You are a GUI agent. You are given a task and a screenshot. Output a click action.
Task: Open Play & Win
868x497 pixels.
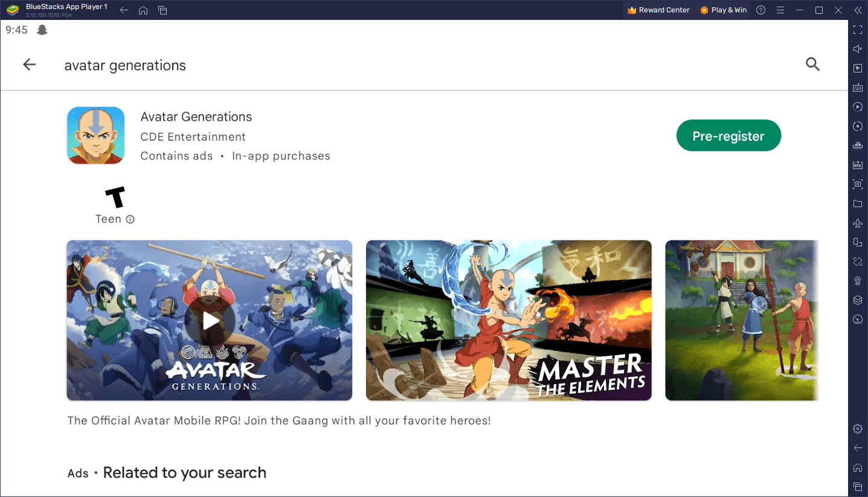pos(722,10)
